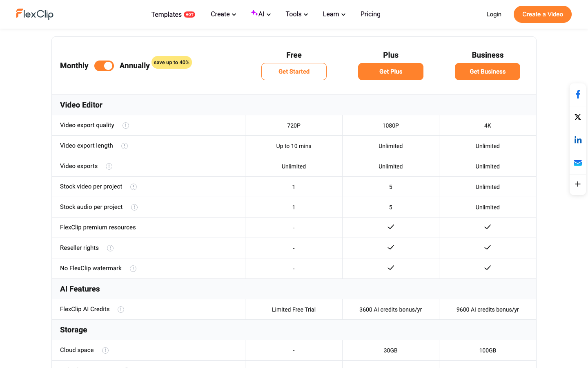Click Plus checkmark for FlexClip premium resources
588x368 pixels.
click(x=391, y=227)
